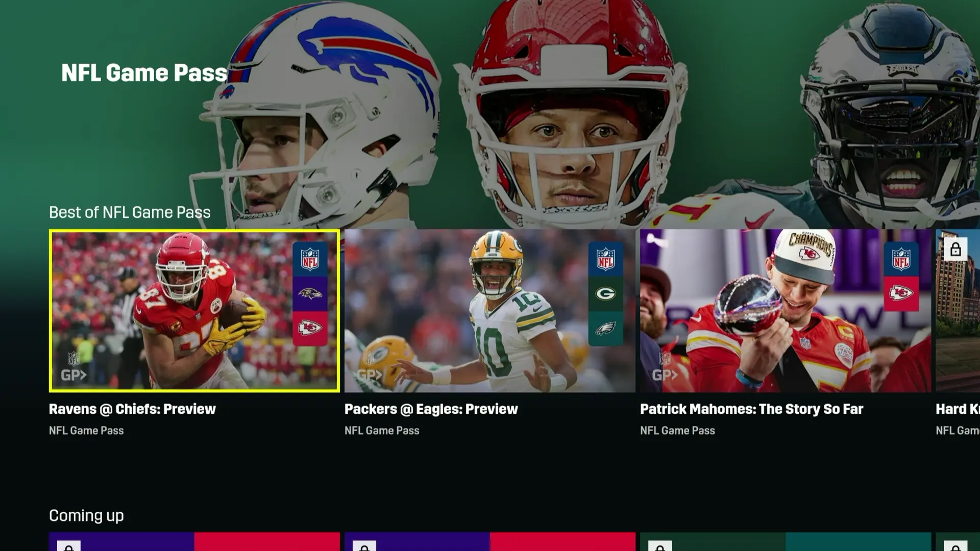Click the lock icon on third green Coming up card
980x551 pixels.
pyautogui.click(x=660, y=546)
